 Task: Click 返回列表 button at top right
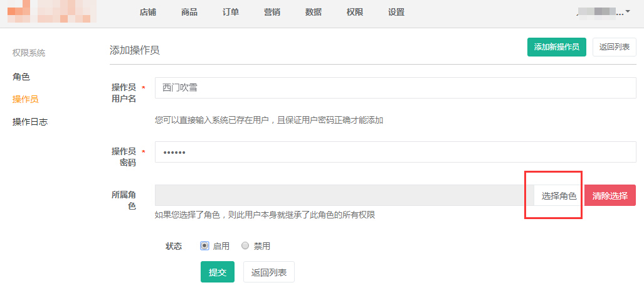point(615,47)
